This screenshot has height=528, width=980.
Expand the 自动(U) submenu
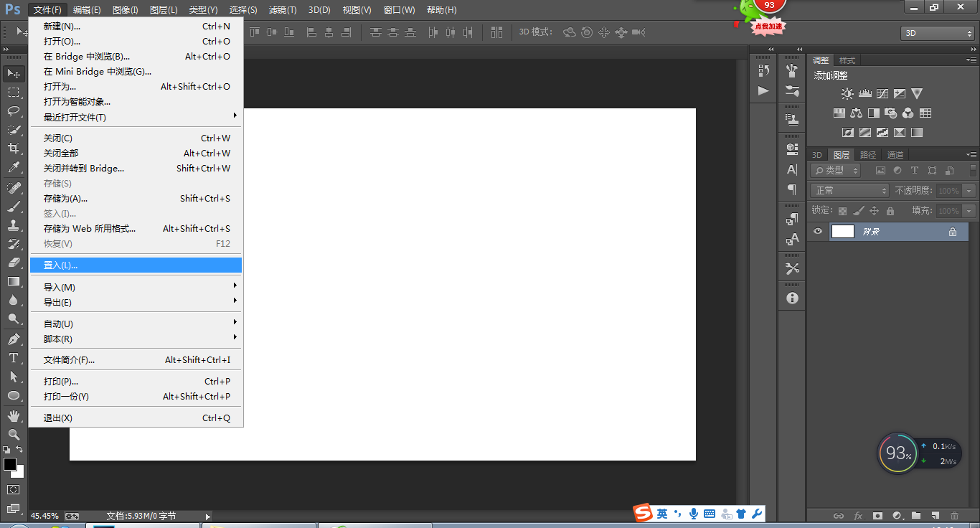(x=136, y=324)
